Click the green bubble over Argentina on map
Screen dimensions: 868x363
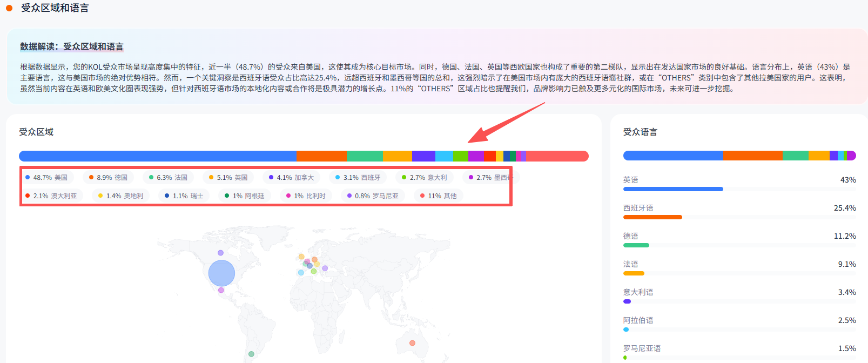[x=251, y=354]
